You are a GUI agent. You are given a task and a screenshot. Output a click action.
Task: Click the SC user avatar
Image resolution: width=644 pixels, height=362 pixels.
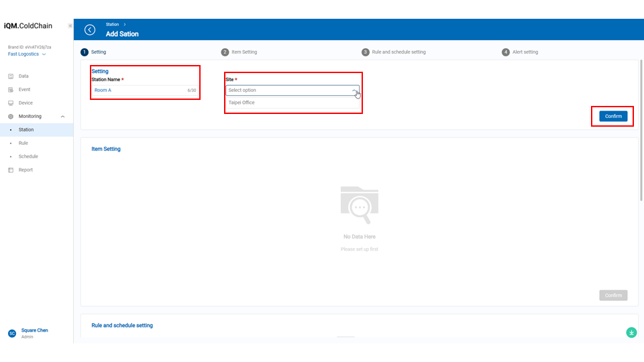(x=11, y=333)
